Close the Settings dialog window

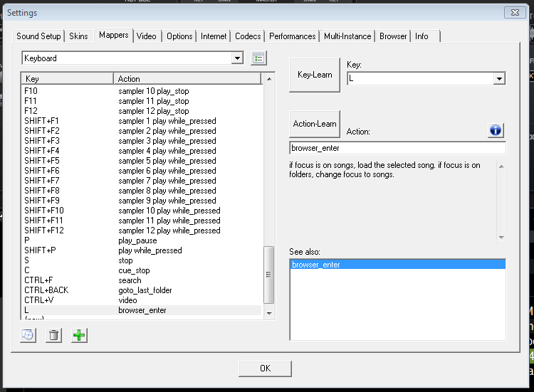tap(515, 13)
